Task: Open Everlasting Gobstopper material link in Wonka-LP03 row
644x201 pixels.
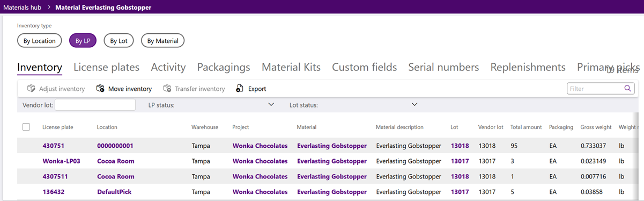Action: (x=332, y=161)
